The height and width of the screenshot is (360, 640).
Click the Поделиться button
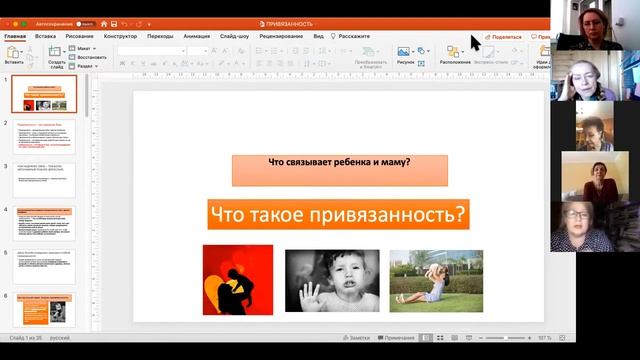[503, 37]
